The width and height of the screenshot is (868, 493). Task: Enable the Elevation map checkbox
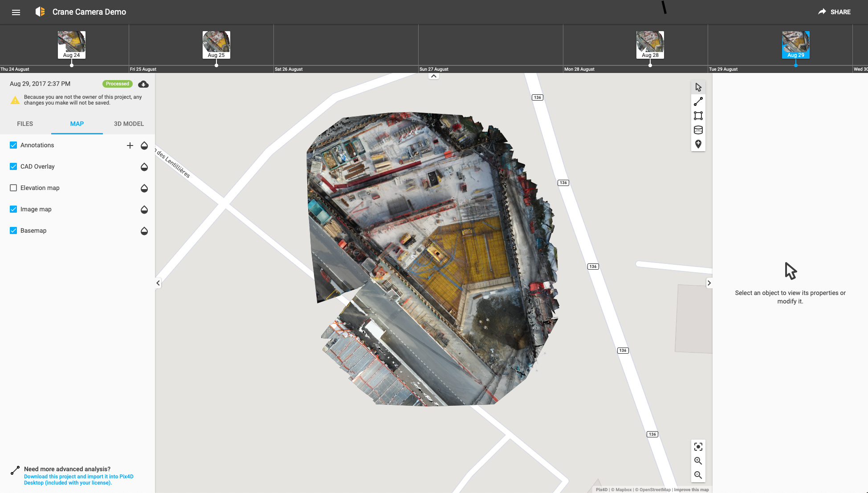pos(13,188)
